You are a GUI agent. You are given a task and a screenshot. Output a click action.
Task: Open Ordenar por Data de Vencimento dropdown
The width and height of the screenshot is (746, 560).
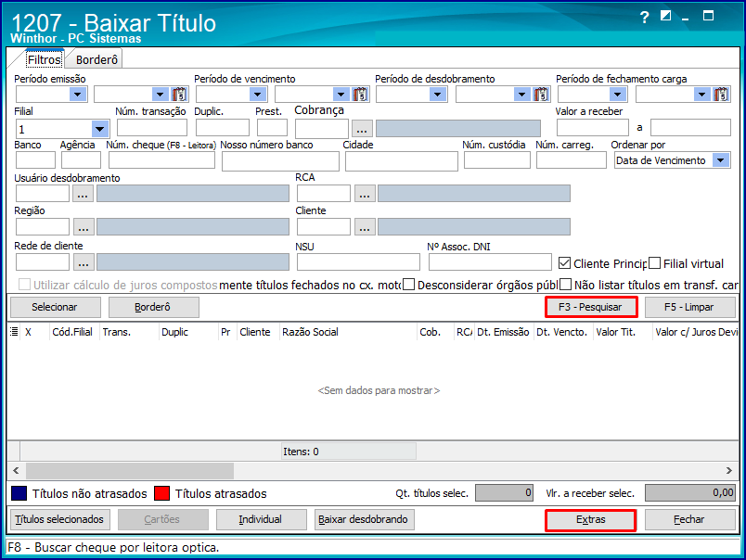(721, 160)
